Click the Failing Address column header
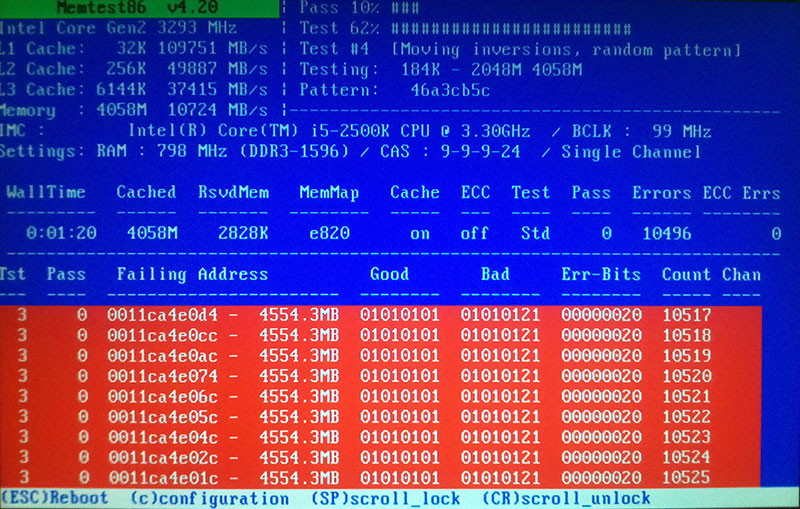Viewport: 800px width, 509px height. [x=192, y=274]
